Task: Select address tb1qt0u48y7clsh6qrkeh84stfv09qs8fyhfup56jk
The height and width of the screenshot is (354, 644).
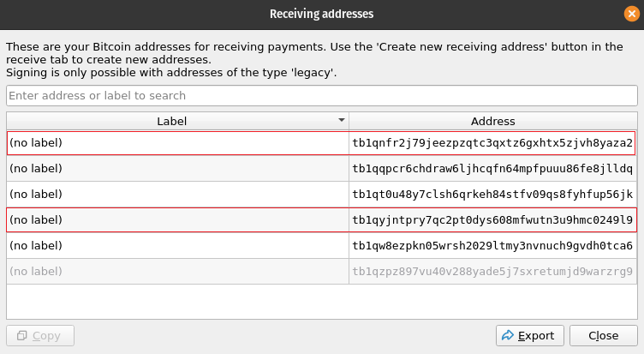Action: pos(492,194)
